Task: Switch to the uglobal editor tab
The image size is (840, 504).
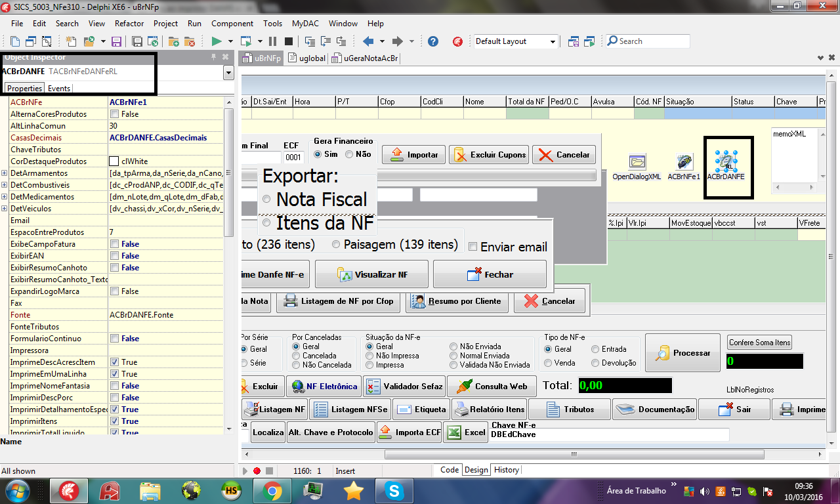Action: click(x=308, y=58)
